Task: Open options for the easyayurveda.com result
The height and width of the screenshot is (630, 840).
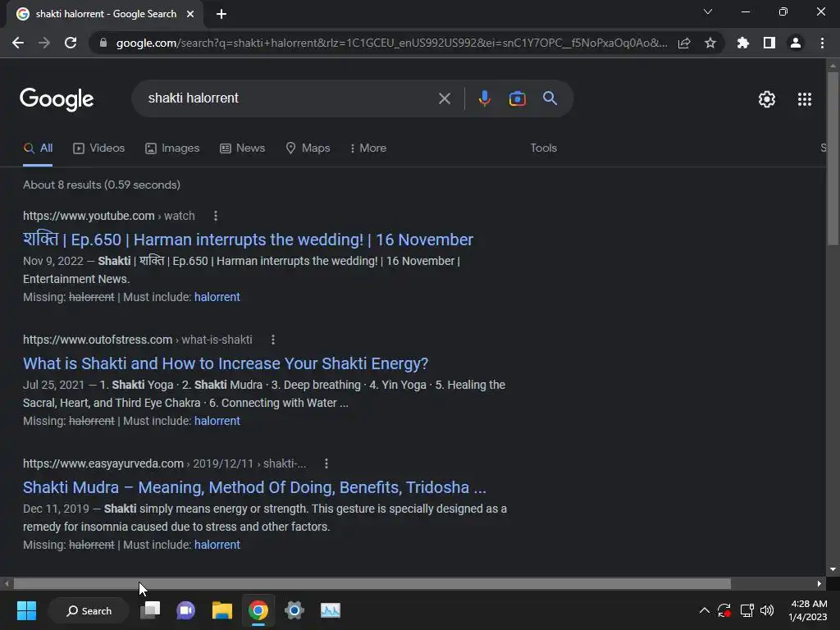Action: point(326,463)
